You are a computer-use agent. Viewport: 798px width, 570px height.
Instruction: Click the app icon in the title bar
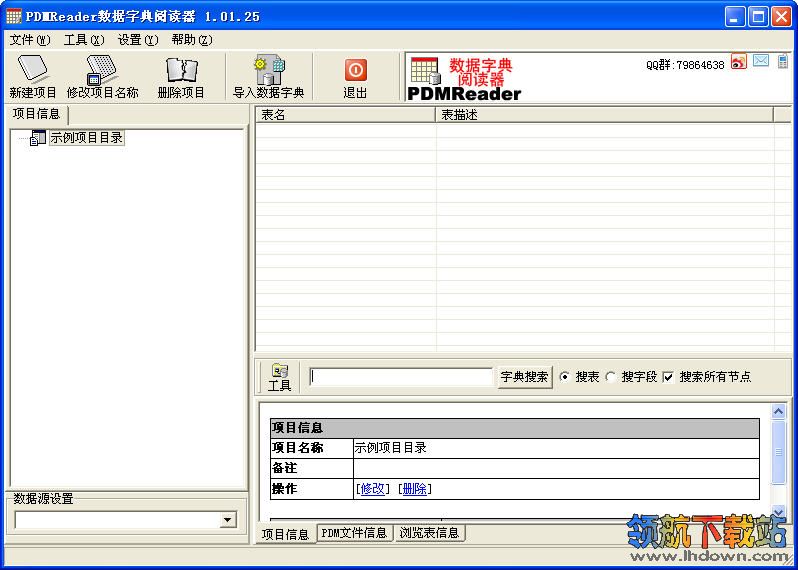(14, 16)
